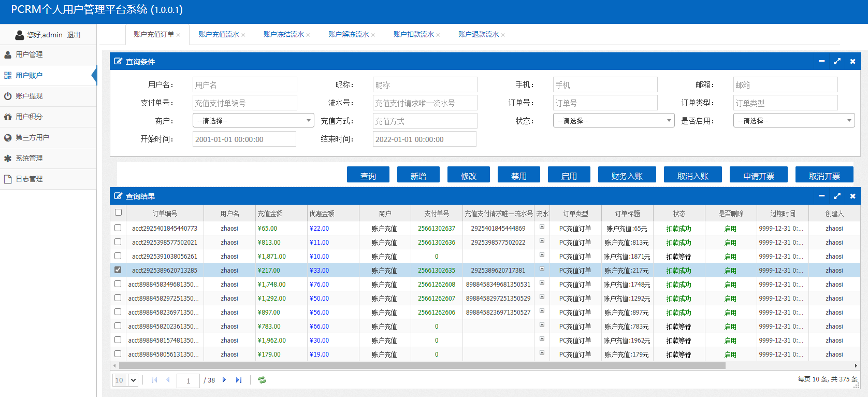Screen dimensions: 868x397
Task: Go to the next page arrow
Action: click(224, 380)
